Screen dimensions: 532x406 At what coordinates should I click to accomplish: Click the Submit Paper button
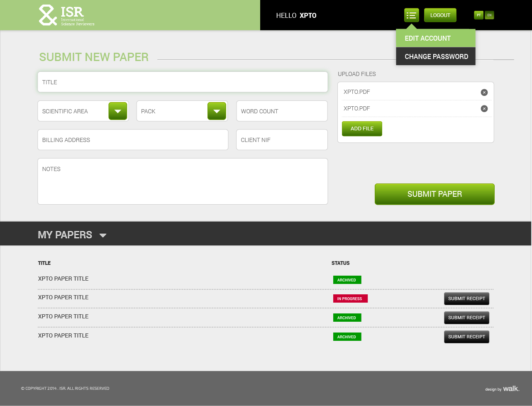click(434, 194)
